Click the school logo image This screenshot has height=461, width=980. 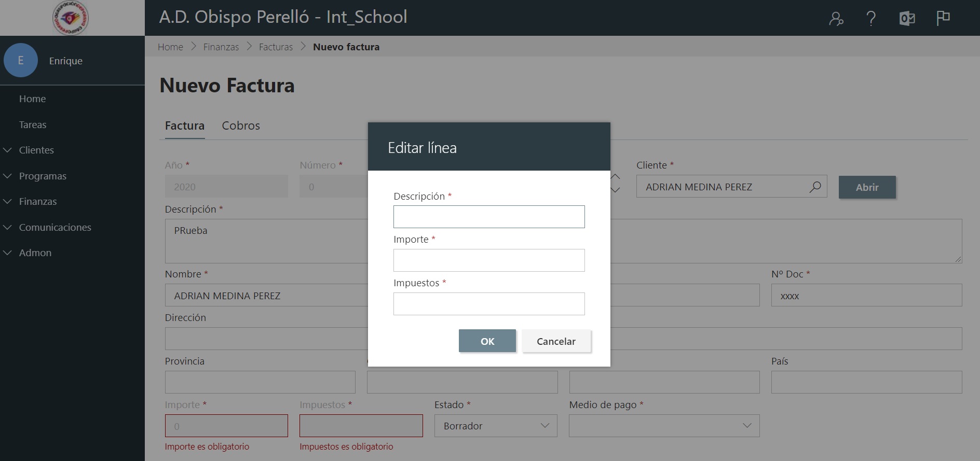coord(71,18)
